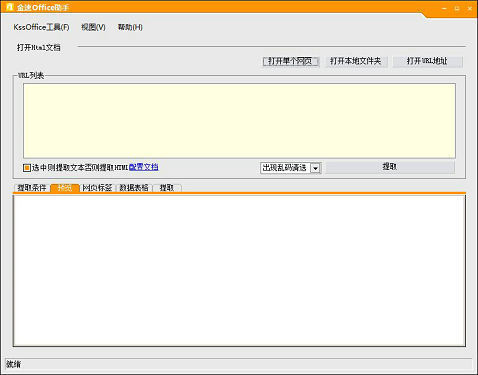Switch to the 网页标签 tab
Screen dimensions: 478x375
[x=97, y=188]
